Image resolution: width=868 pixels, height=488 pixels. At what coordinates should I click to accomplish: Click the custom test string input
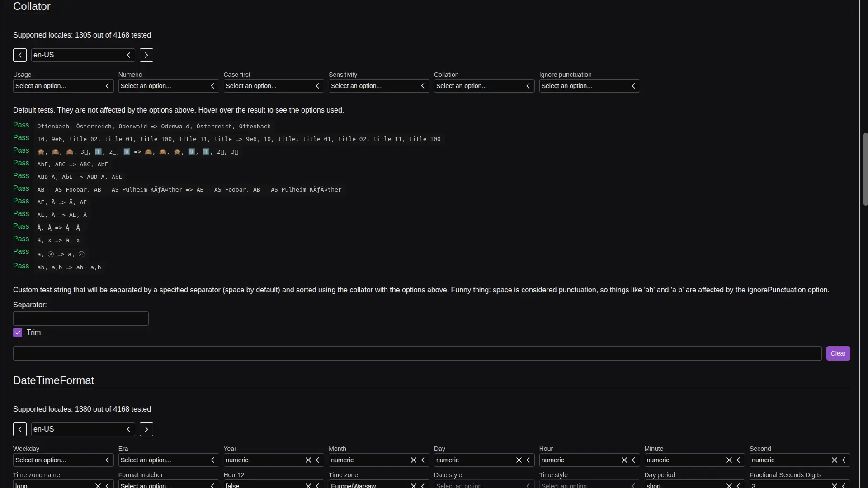coord(417,353)
